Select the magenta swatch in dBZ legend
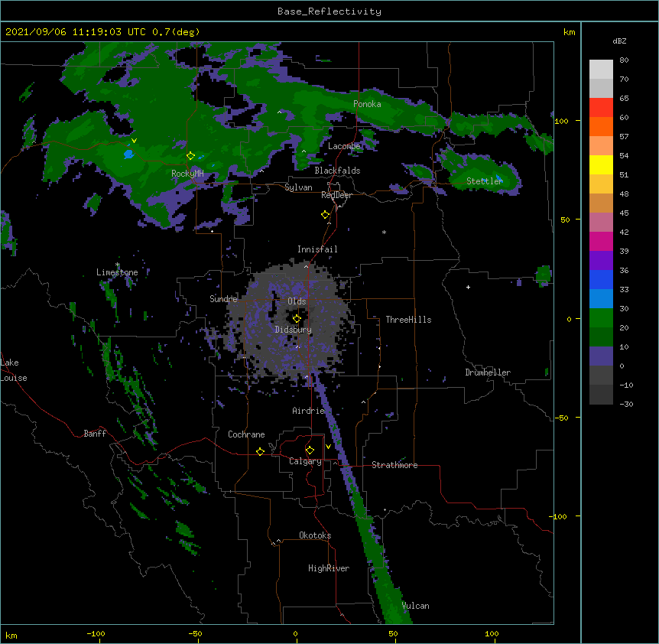 pyautogui.click(x=601, y=241)
